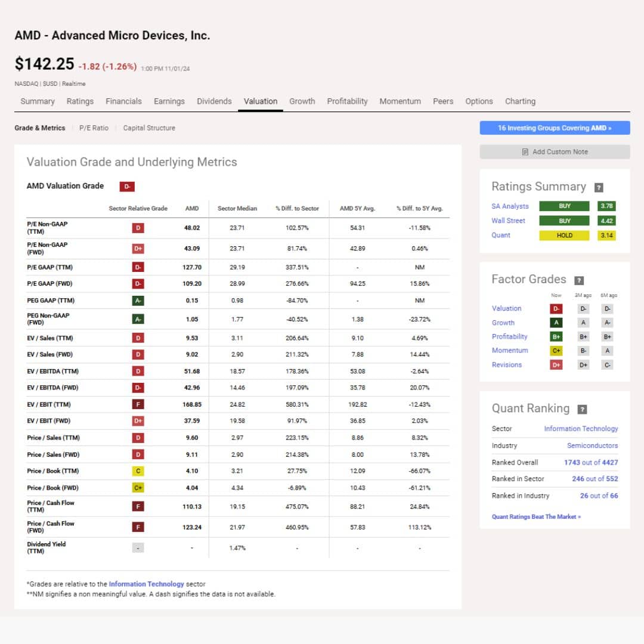Click the Quant Ranking help question-mark icon
Screen dimensions: 644x644
point(582,410)
